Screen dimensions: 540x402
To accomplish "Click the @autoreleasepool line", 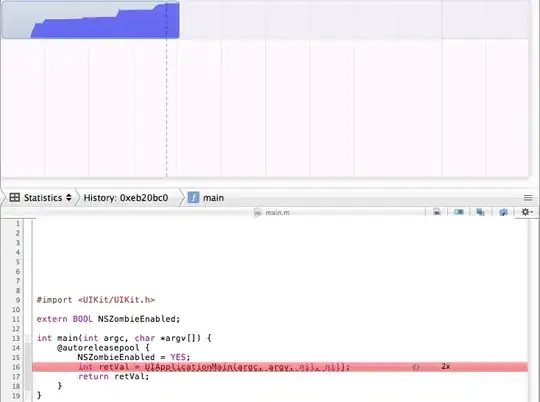I will tap(103, 348).
